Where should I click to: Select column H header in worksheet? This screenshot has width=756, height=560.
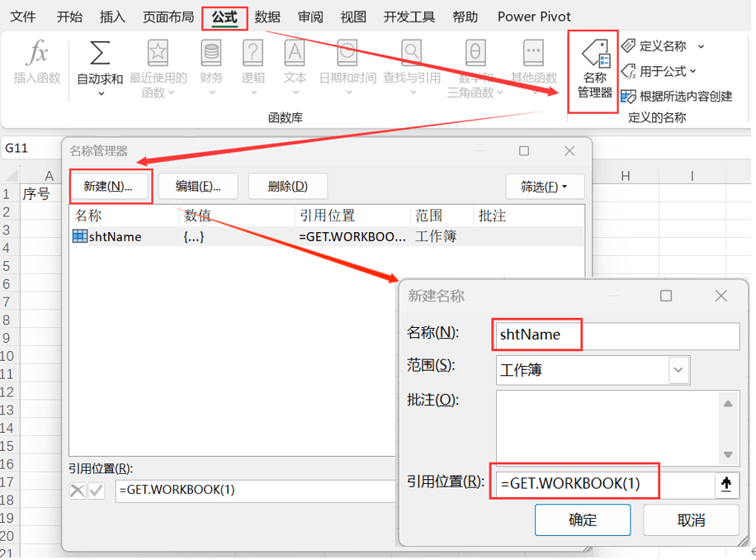pos(625,176)
